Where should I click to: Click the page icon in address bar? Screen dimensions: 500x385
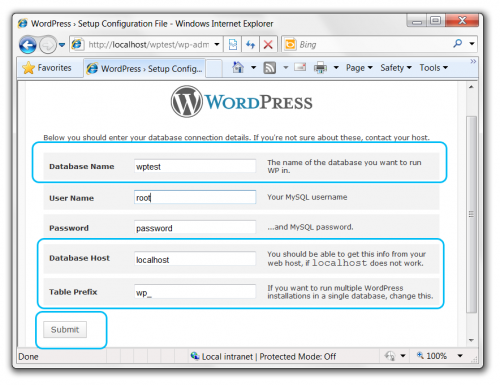(x=77, y=44)
